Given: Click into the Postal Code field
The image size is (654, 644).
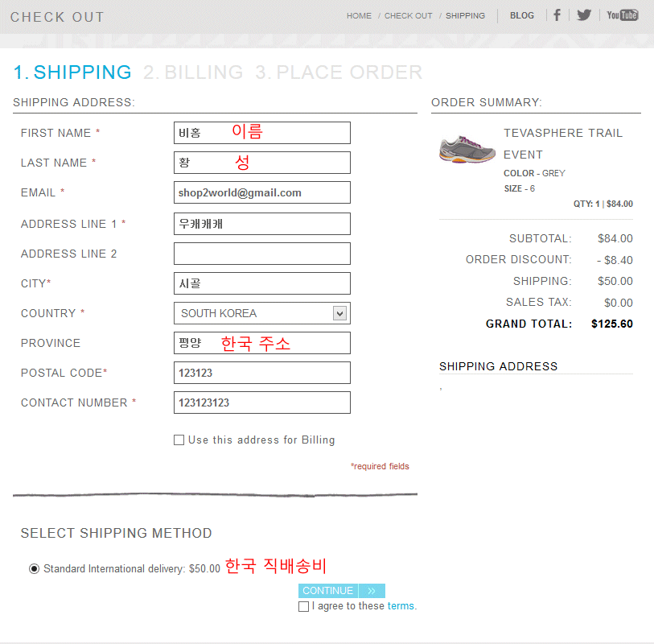Looking at the screenshot, I should click(x=261, y=373).
